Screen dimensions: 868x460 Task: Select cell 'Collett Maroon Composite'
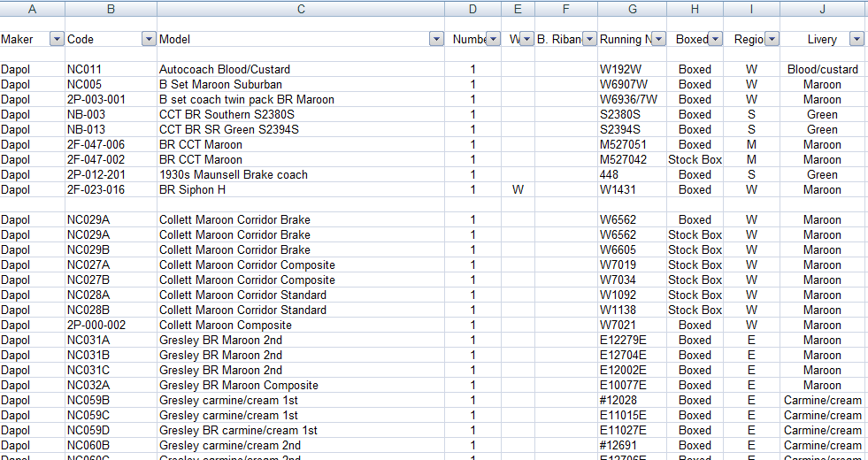point(301,325)
